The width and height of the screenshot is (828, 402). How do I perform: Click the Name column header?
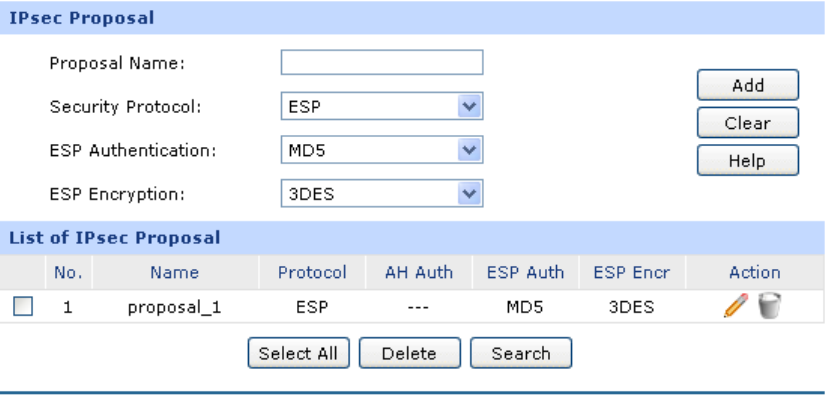point(174,272)
